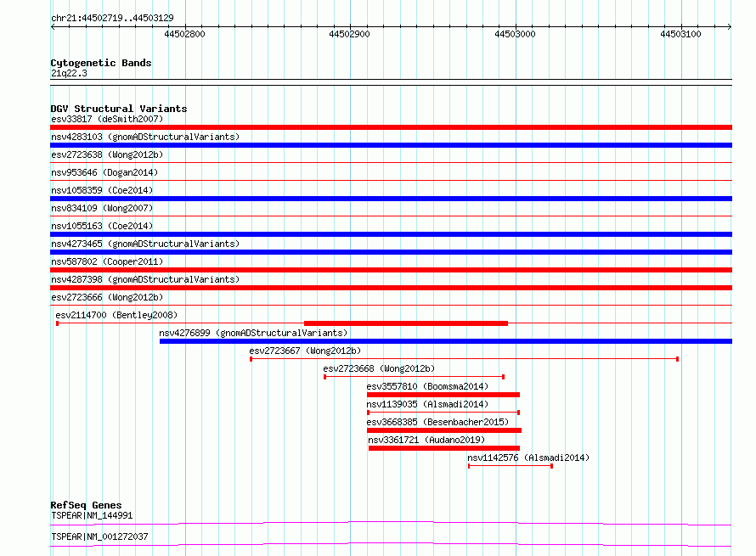756x556 pixels.
Task: Click ruler position 44503000
Action: pyautogui.click(x=515, y=34)
